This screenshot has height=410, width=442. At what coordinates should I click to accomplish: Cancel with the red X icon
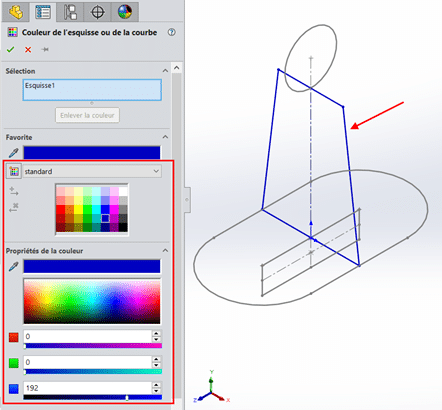(x=28, y=50)
